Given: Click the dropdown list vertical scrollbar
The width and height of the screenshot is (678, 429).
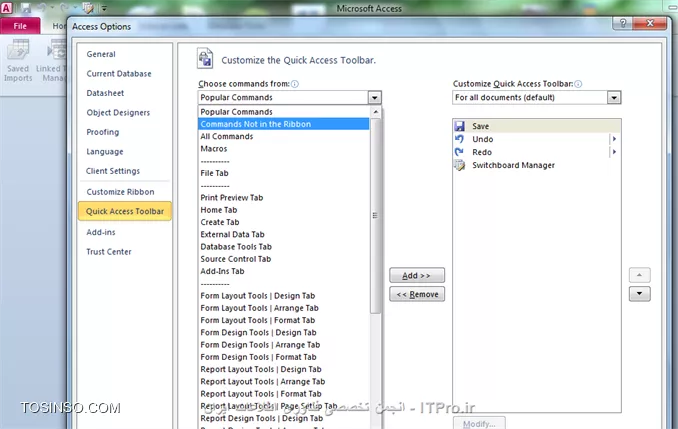Looking at the screenshot, I should (376, 215).
